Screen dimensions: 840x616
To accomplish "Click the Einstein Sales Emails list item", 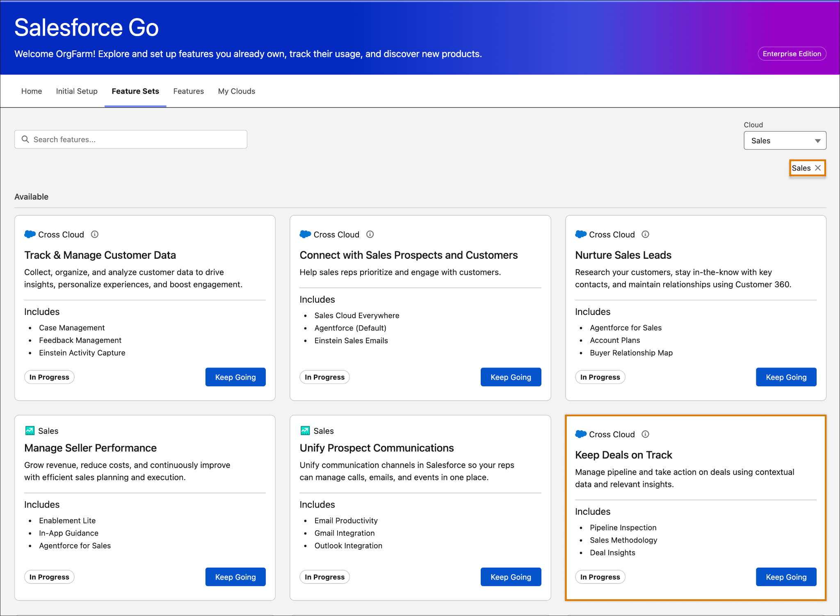I will 351,340.
